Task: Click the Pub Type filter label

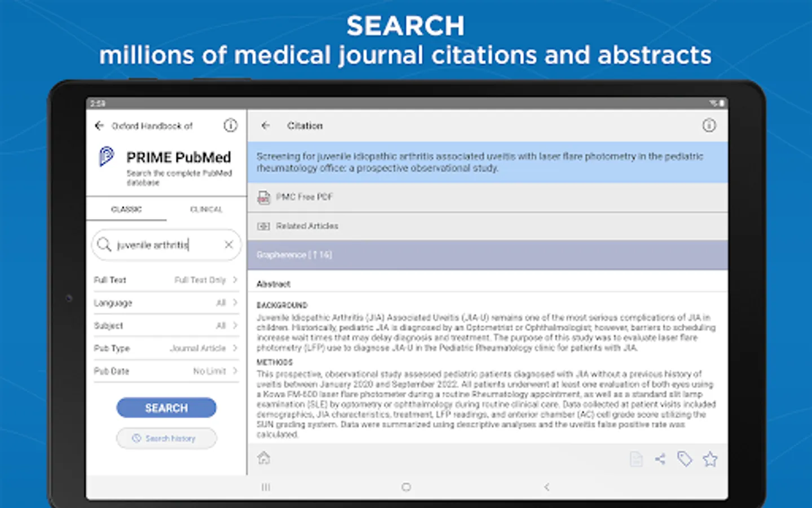Action: (112, 348)
